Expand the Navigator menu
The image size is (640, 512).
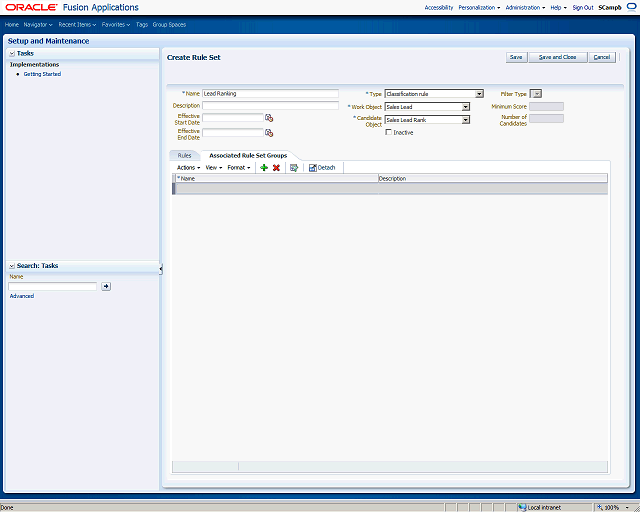point(38,24)
